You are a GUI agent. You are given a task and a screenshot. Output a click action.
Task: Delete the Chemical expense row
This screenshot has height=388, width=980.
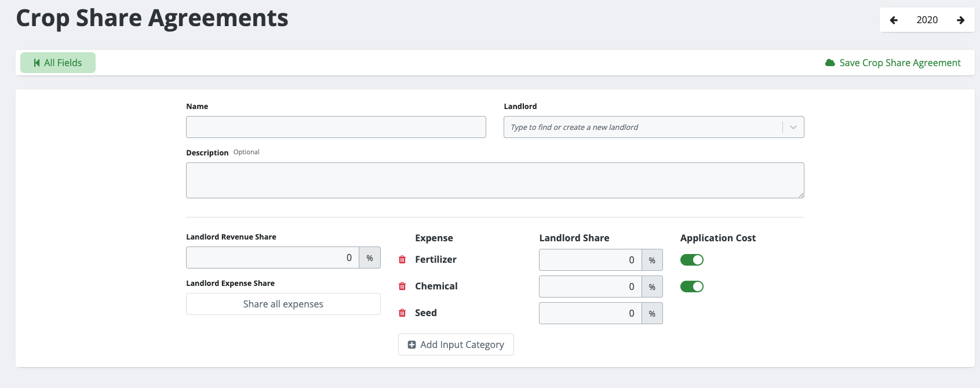click(x=402, y=287)
